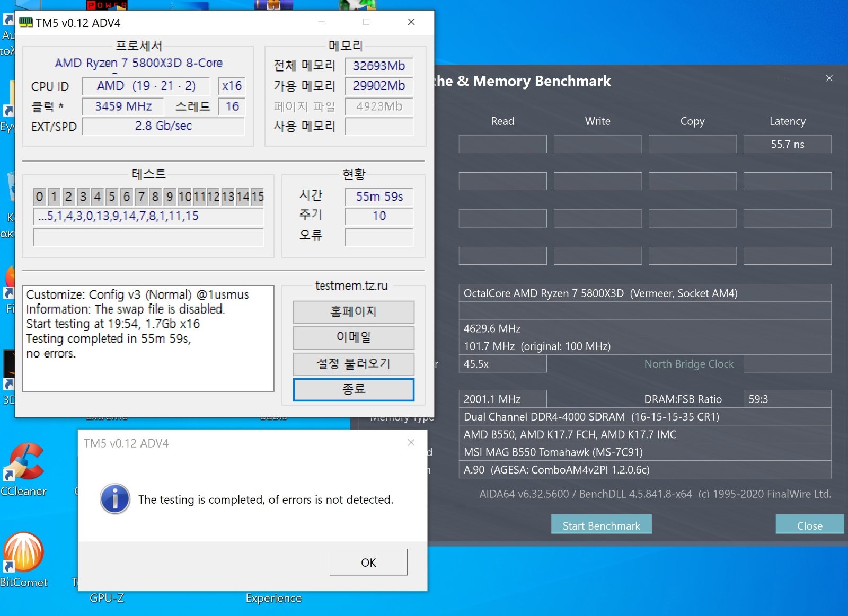Open the BitComet desktop shortcut icon
The height and width of the screenshot is (616, 848).
[x=23, y=552]
